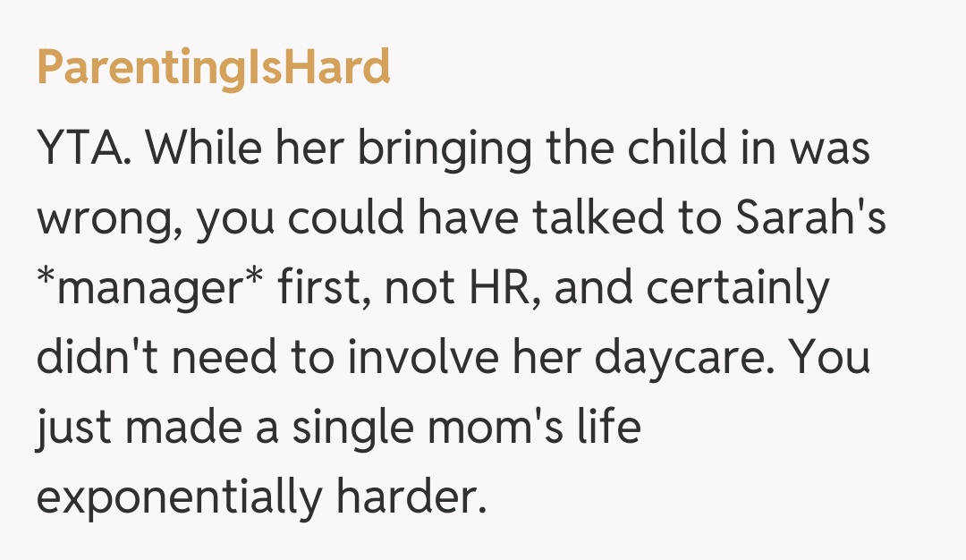Click "HR," in the comment text
This screenshot has width=966, height=560.
[x=518, y=288]
